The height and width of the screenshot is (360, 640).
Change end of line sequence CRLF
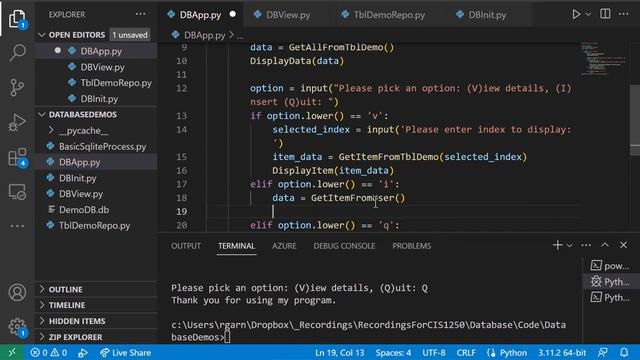pos(466,353)
